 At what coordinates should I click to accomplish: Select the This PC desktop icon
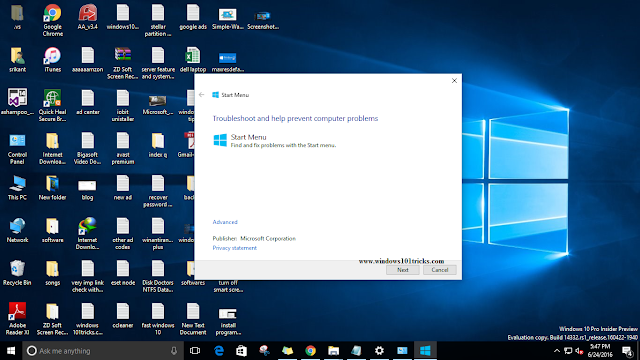tap(18, 187)
